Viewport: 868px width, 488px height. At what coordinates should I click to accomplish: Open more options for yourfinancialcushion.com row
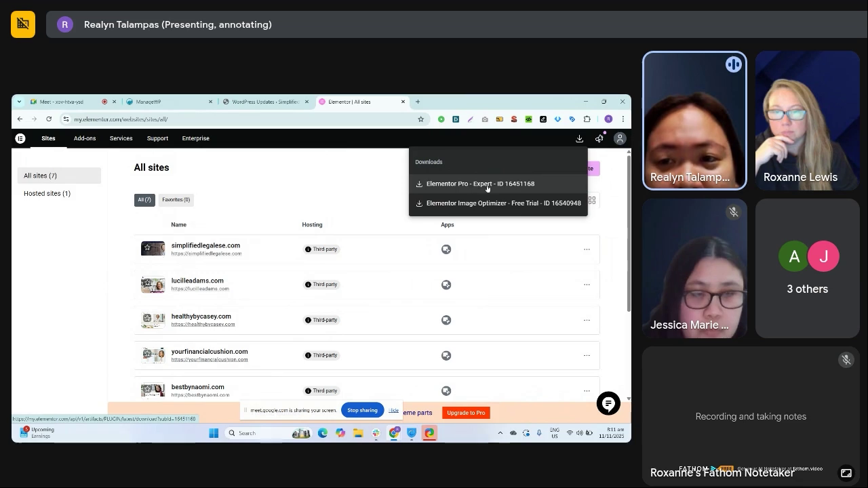tap(587, 355)
